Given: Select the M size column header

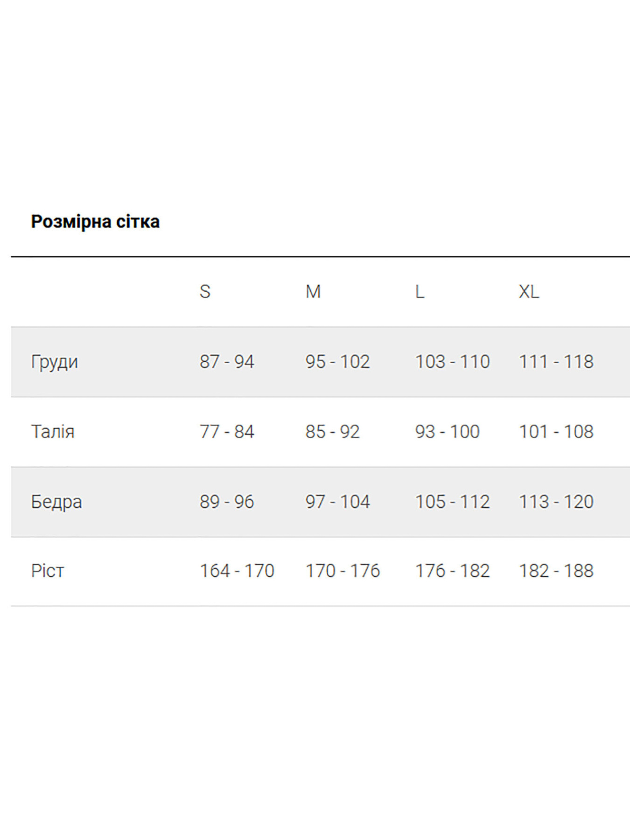Looking at the screenshot, I should (x=313, y=292).
